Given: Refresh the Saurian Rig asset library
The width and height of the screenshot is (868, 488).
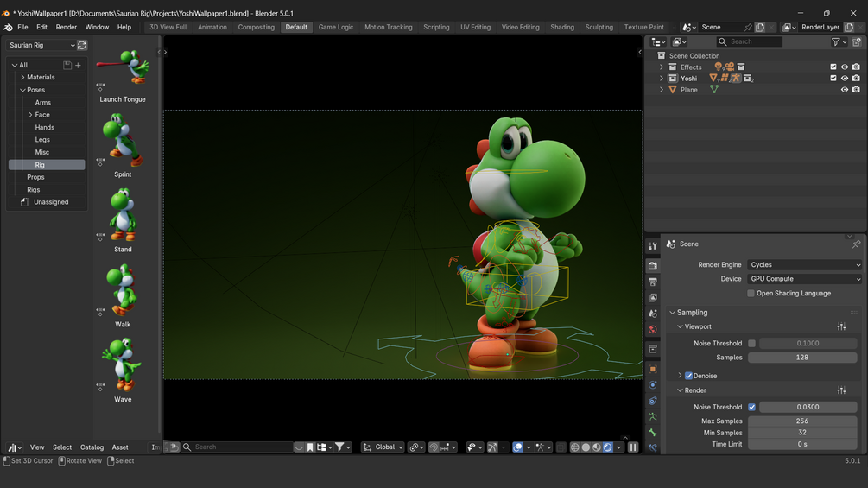Looking at the screenshot, I should (x=82, y=45).
